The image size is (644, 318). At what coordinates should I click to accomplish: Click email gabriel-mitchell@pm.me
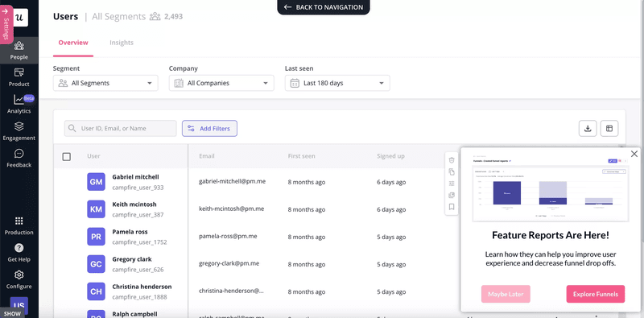pyautogui.click(x=232, y=181)
